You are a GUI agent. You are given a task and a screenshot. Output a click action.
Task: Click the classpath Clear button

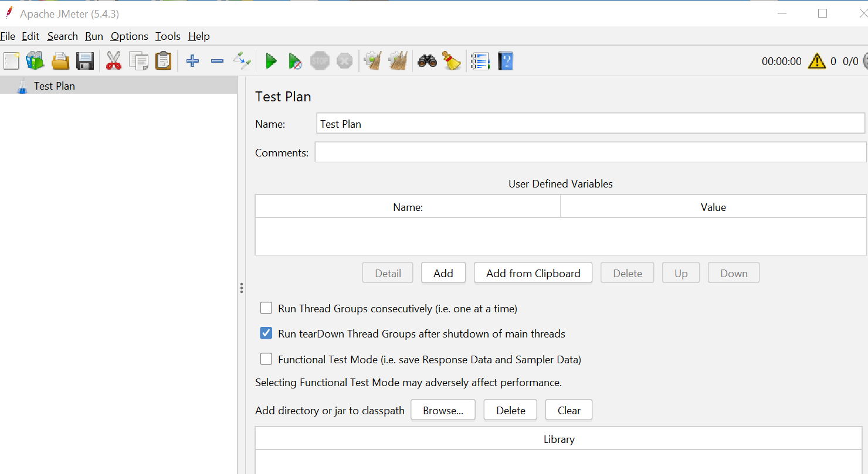569,410
